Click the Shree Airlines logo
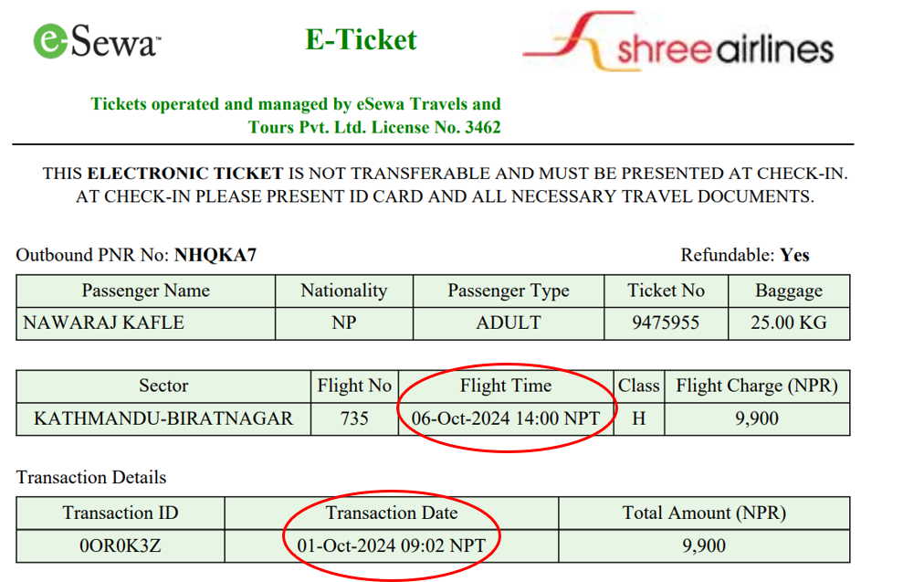The height and width of the screenshot is (582, 924). point(678,44)
